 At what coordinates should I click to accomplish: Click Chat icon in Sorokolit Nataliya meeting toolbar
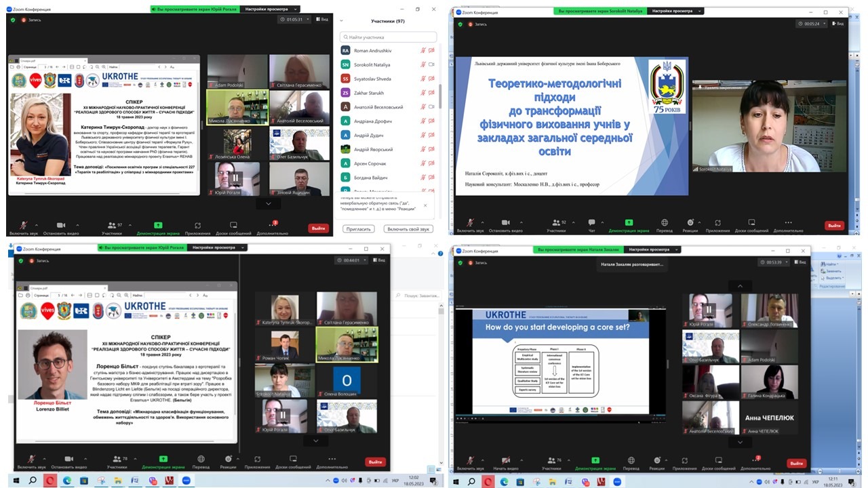[x=591, y=224]
